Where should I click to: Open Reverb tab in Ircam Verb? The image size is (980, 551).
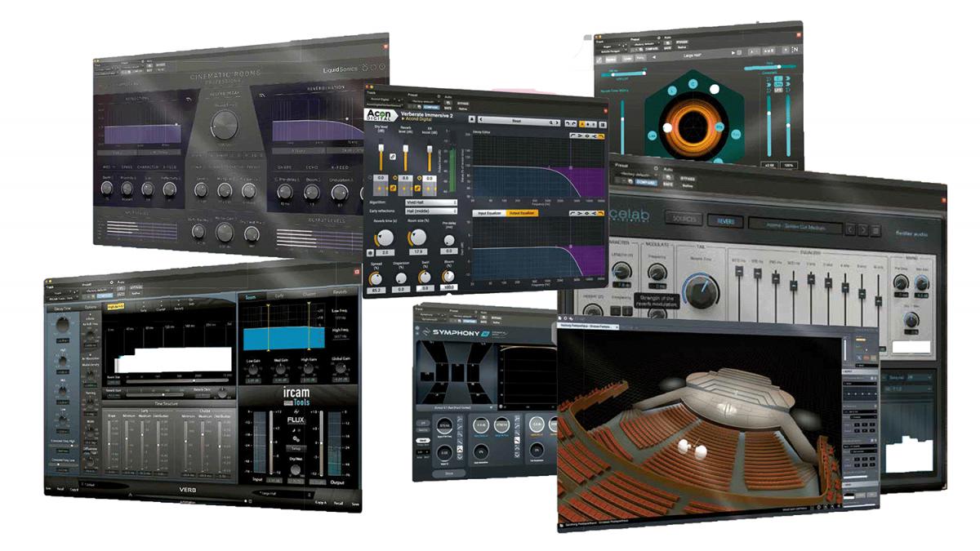(340, 292)
